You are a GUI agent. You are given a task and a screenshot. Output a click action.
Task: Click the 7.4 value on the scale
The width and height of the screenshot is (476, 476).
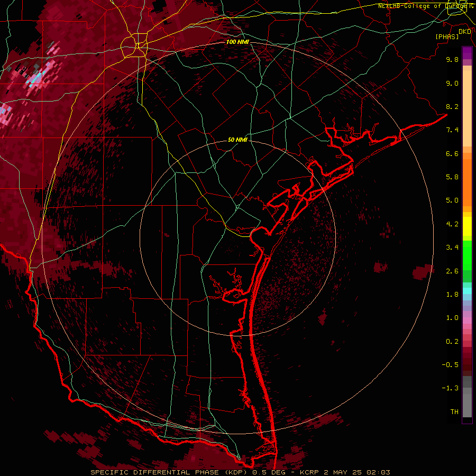coord(452,130)
